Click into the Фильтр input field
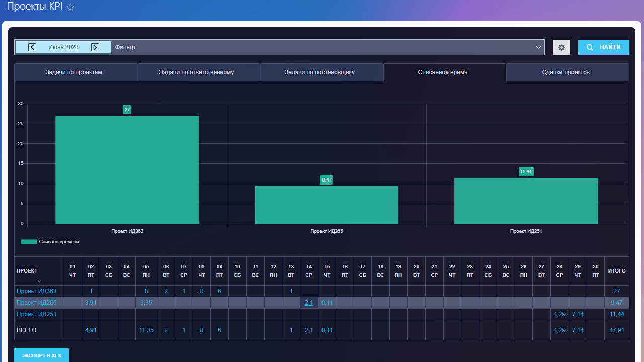The image size is (644, 362). 322,47
